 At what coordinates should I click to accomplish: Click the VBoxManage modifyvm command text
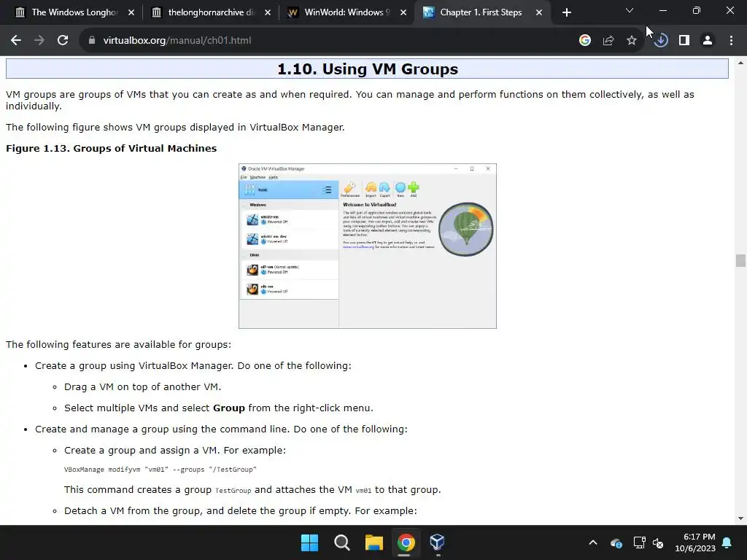coord(160,470)
